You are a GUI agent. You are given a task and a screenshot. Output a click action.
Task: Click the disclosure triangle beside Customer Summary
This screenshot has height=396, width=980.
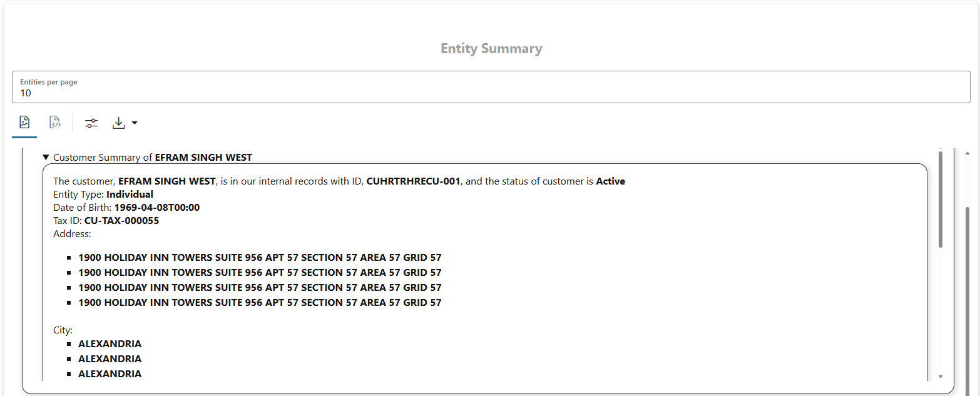[x=44, y=157]
